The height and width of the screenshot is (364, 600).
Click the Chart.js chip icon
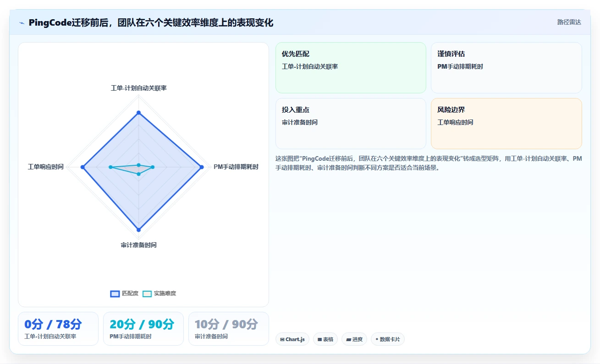(282, 339)
